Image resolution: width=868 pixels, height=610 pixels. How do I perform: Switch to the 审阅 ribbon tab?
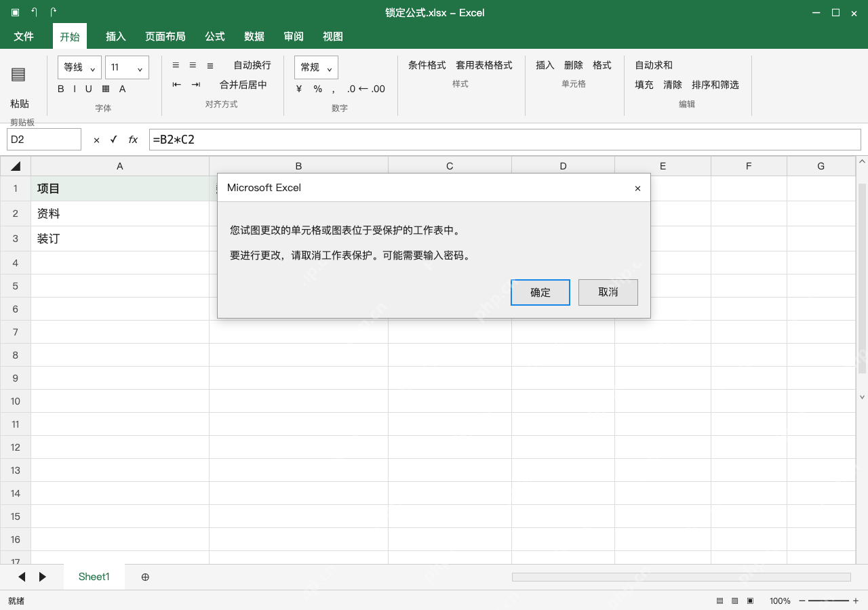pos(294,37)
